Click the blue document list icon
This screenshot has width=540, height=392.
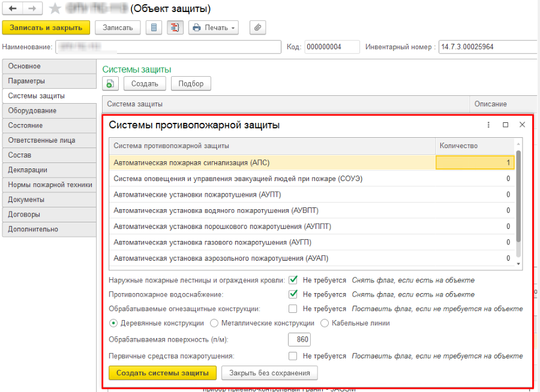tap(154, 28)
